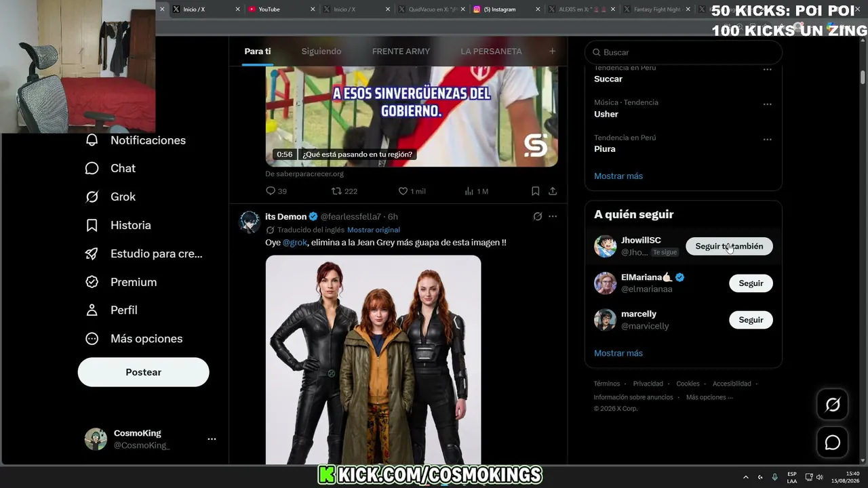This screenshot has width=868, height=488.
Task: Open the CosmoKing account avatar
Action: point(96,439)
